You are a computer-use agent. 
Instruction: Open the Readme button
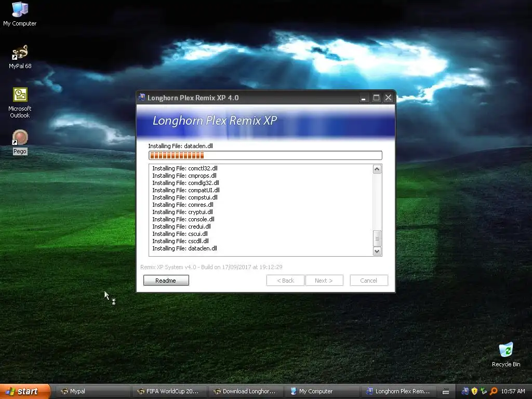(166, 280)
